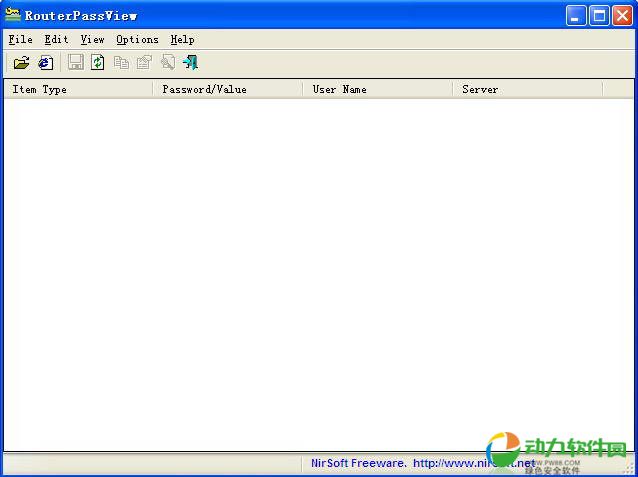Click the Exit door icon in toolbar
This screenshot has height=477, width=638.
pyautogui.click(x=190, y=63)
